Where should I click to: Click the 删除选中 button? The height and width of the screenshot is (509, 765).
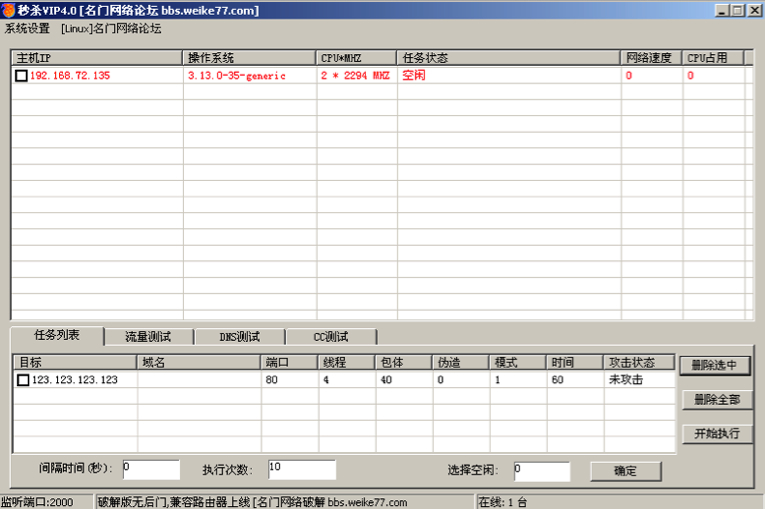click(x=714, y=365)
